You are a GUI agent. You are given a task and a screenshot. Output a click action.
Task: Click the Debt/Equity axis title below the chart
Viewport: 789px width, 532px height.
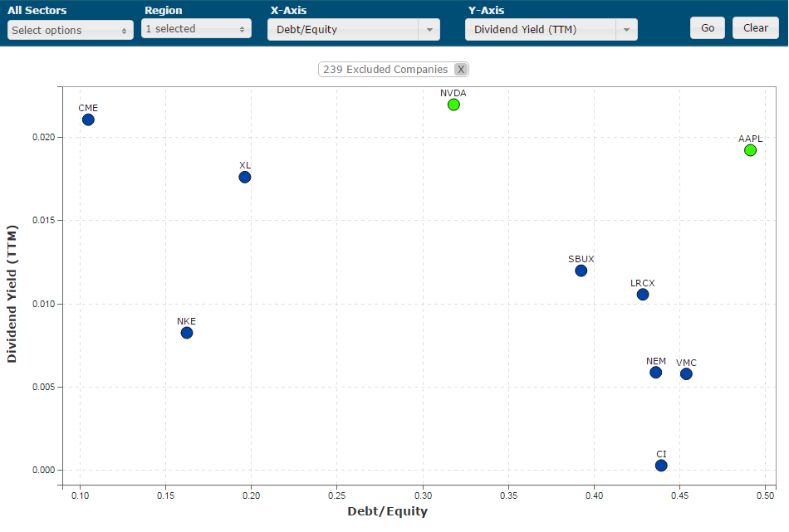388,511
